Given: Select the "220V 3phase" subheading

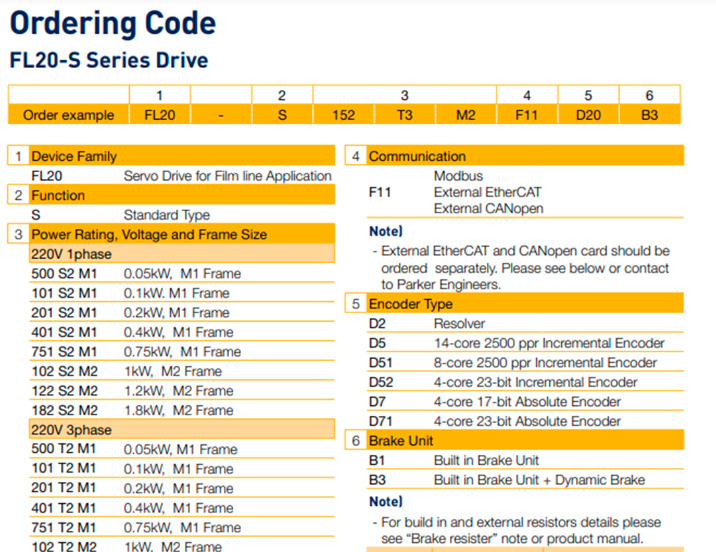Looking at the screenshot, I should click(70, 430).
